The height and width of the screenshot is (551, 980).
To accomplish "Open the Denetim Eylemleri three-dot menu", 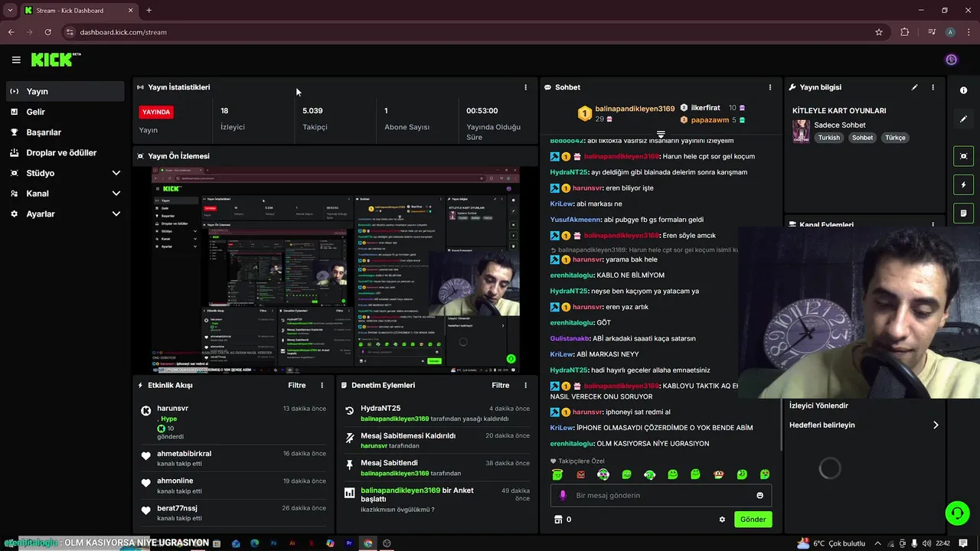I will [x=525, y=386].
